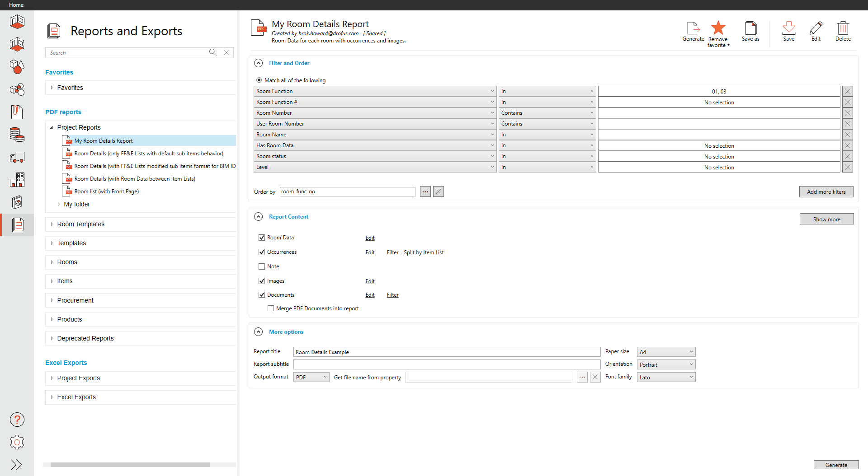
Task: Click the Report subtitle input field
Action: 446,364
